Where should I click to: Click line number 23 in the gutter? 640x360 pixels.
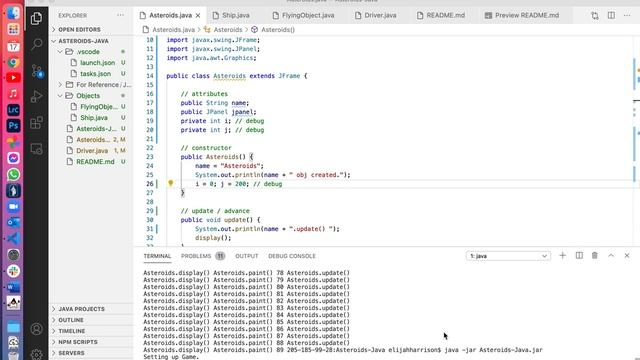coord(149,157)
